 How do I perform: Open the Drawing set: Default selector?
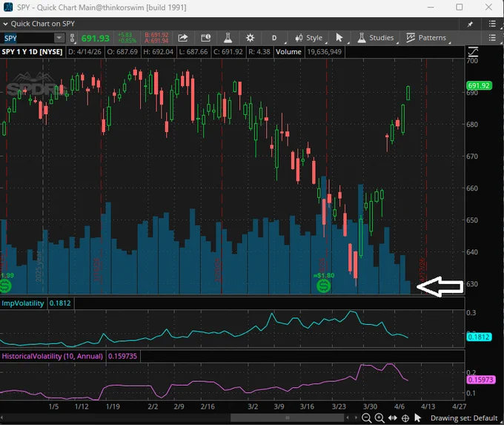point(464,418)
